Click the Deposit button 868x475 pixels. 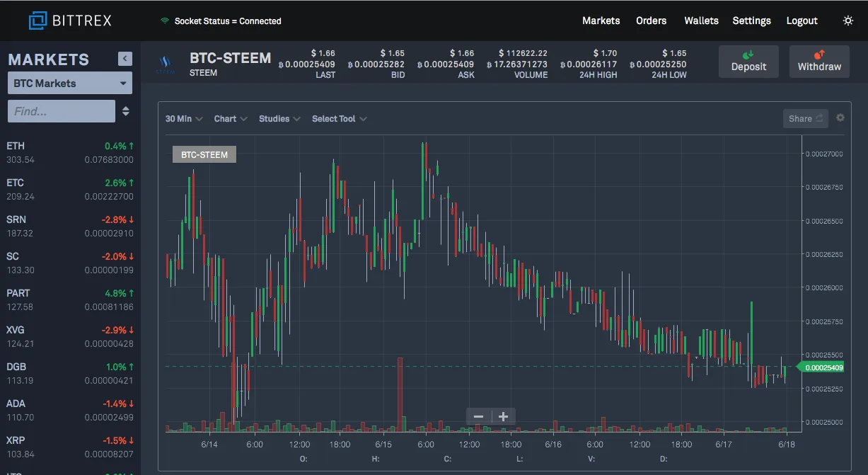[x=748, y=61]
